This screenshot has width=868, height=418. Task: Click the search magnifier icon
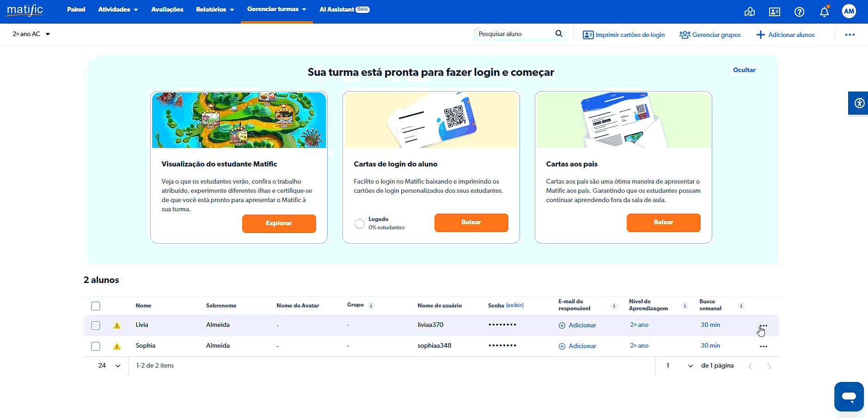pos(559,34)
